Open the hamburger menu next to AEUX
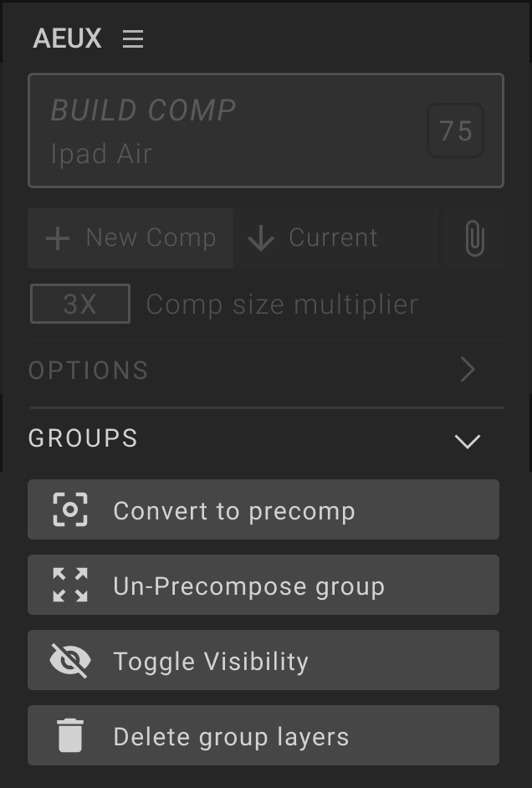532x788 pixels. click(x=133, y=38)
